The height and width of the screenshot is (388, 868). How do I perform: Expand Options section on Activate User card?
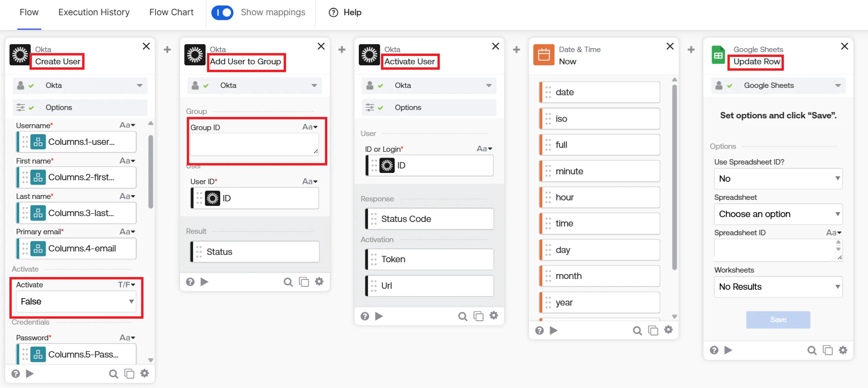429,108
